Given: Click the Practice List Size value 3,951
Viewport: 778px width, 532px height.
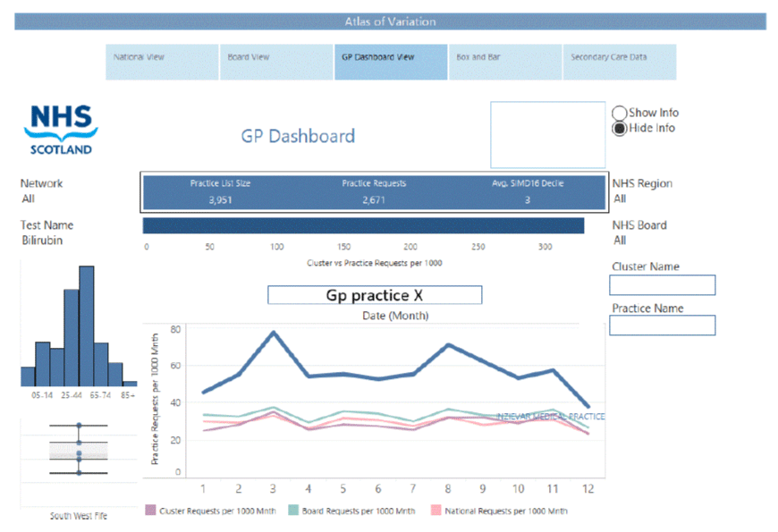Looking at the screenshot, I should [x=220, y=200].
